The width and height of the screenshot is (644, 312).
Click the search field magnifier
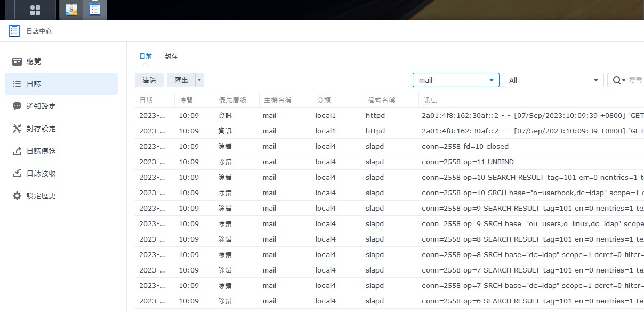[x=617, y=80]
